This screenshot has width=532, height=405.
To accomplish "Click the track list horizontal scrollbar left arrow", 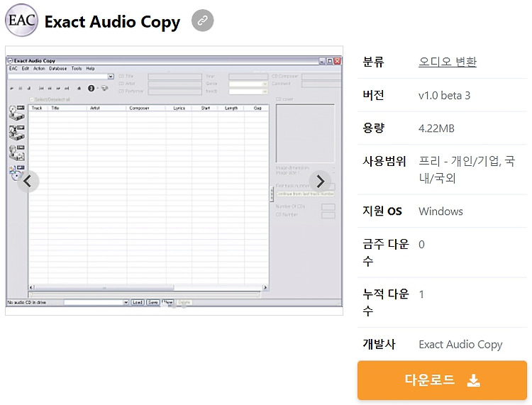I will (x=31, y=287).
